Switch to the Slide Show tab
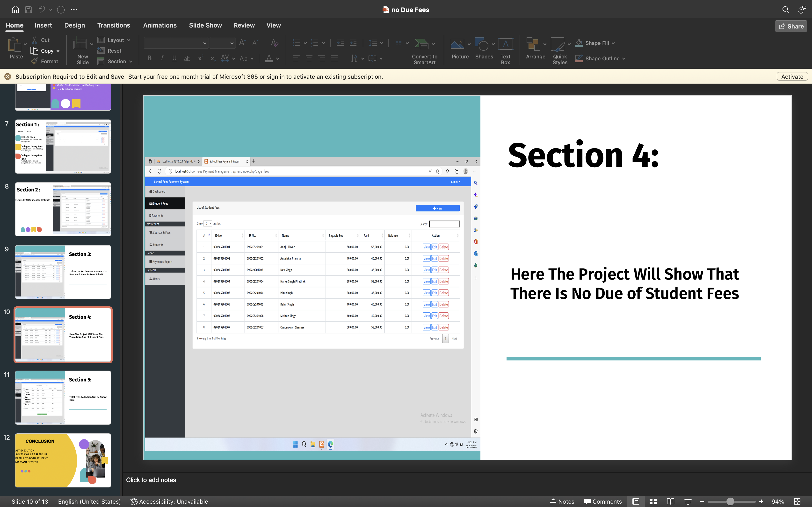Image resolution: width=812 pixels, height=507 pixels. (x=205, y=26)
